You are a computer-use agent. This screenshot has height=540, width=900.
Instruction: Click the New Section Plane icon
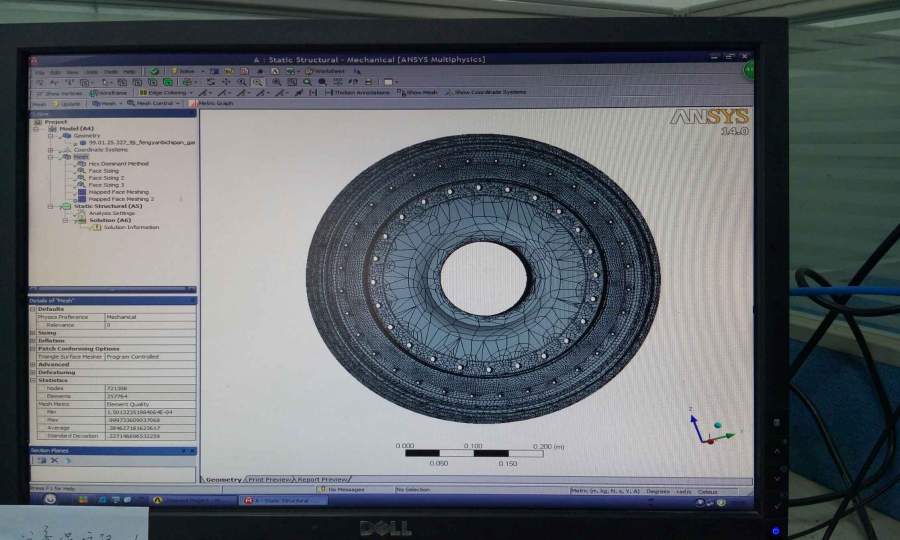pyautogui.click(x=41, y=460)
